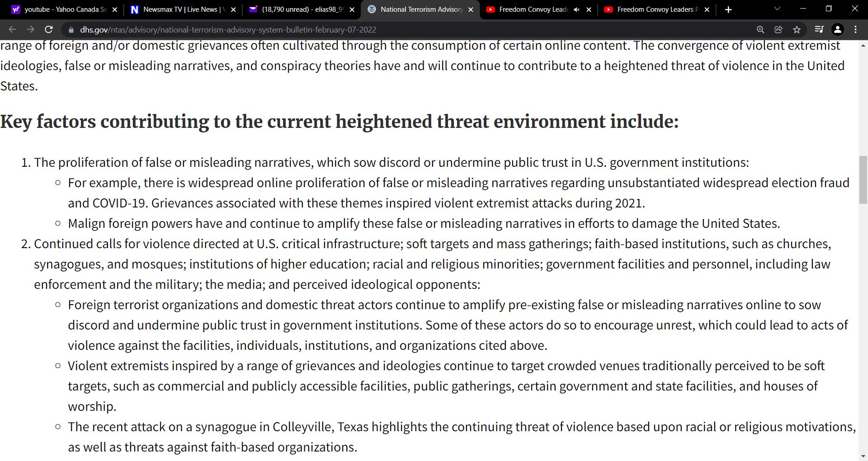
Task: Click text 'The recent attack on a synagogue'
Action: tap(162, 427)
